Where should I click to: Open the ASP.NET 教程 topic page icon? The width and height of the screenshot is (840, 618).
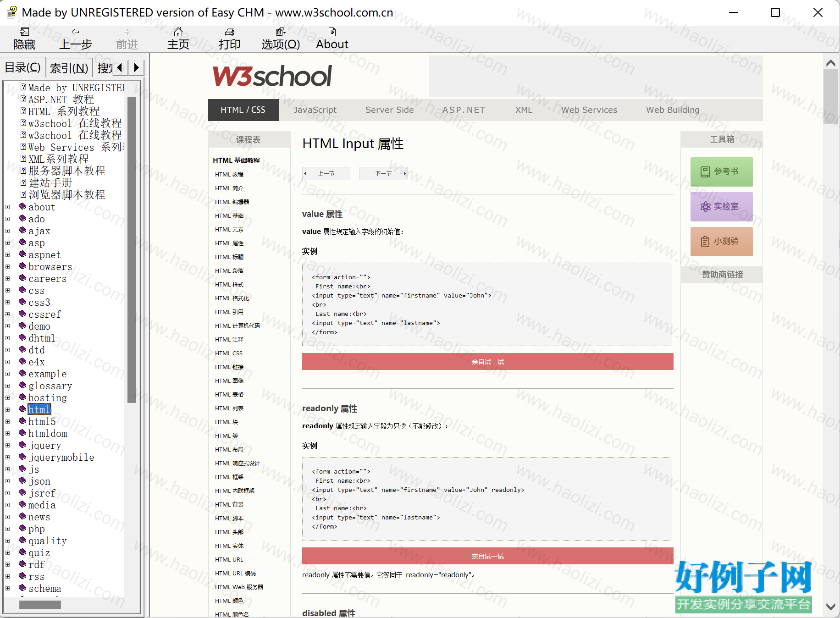[x=23, y=99]
